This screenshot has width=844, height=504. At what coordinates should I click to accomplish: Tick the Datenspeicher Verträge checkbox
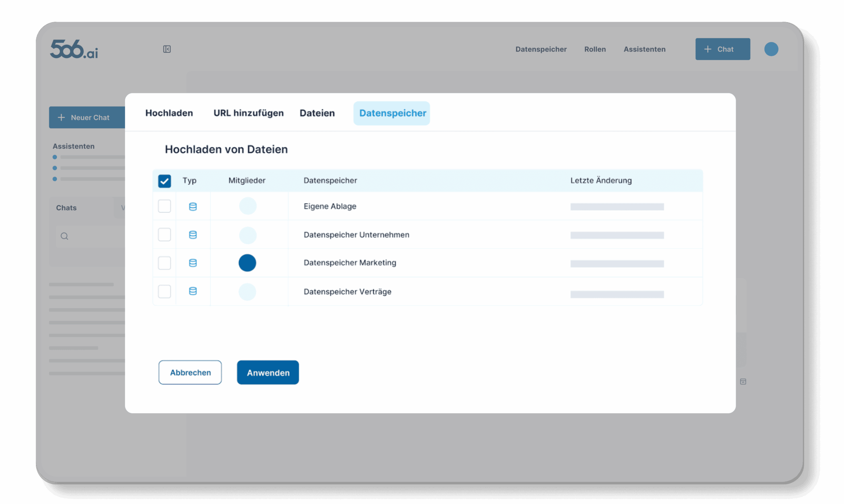point(165,291)
